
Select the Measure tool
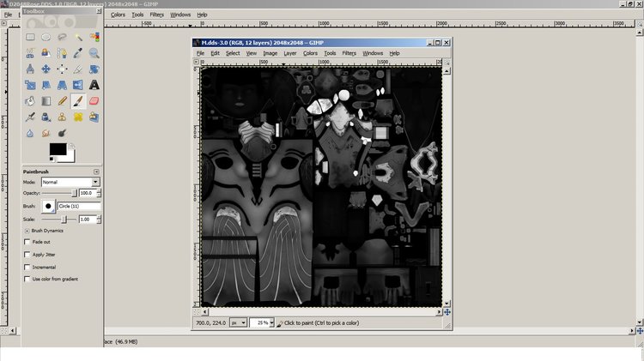coord(30,69)
